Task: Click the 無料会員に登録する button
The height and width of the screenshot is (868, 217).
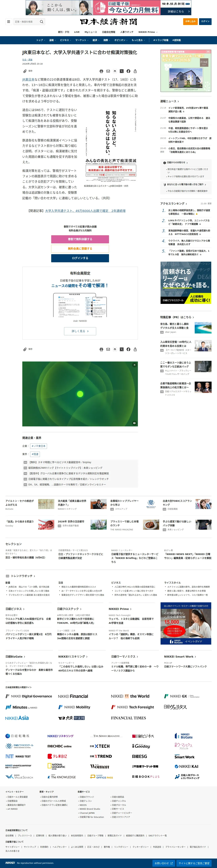Action: pyautogui.click(x=80, y=249)
